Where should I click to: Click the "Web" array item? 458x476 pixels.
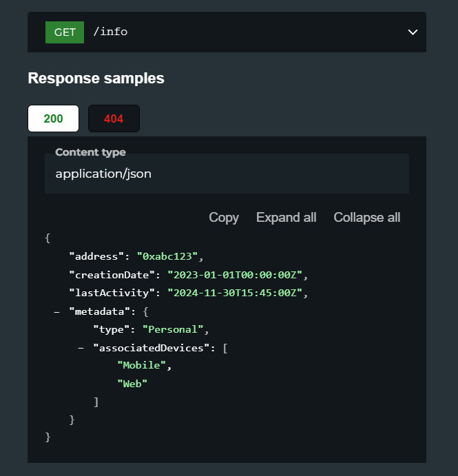click(132, 384)
